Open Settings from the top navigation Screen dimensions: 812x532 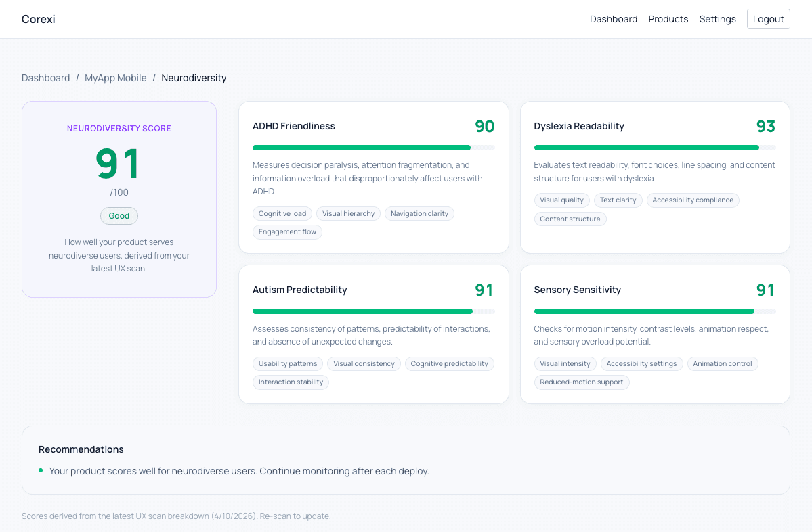click(x=717, y=19)
